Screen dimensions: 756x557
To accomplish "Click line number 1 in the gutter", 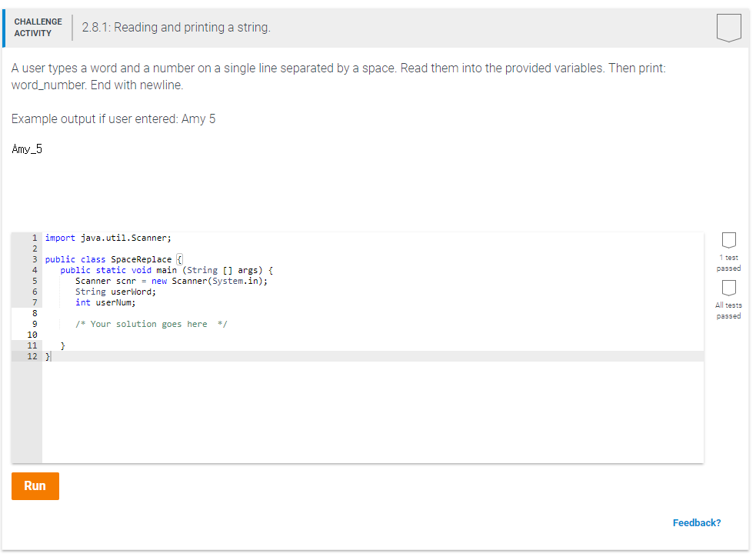I will (x=35, y=238).
